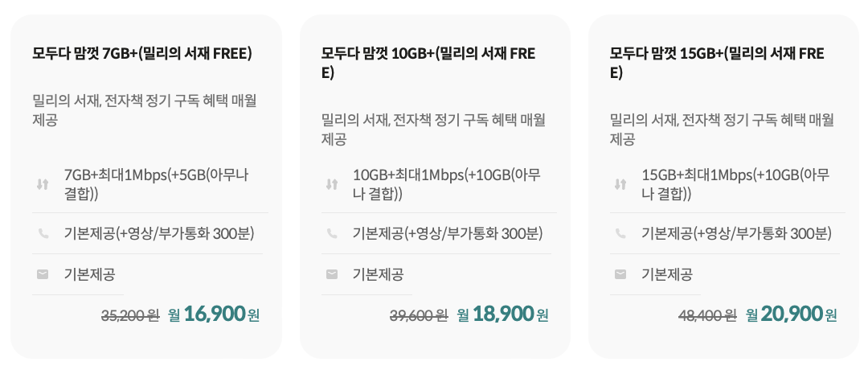
Task: Click 7GB+최대1Mbps data detail text
Action: click(x=157, y=185)
